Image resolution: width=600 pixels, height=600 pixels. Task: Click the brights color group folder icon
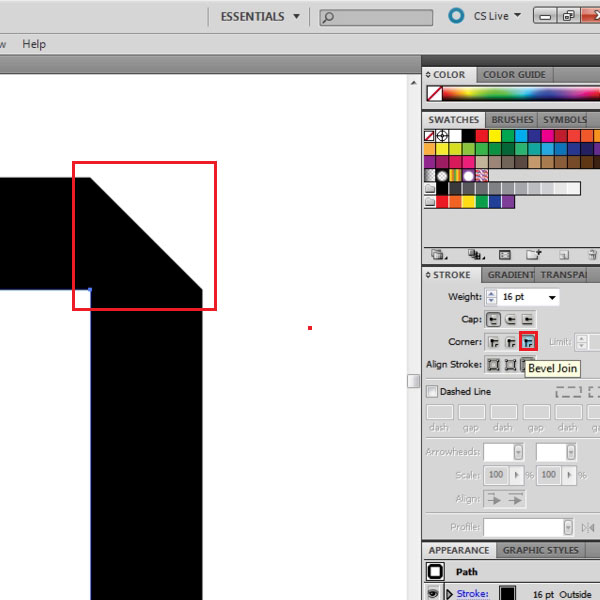430,202
